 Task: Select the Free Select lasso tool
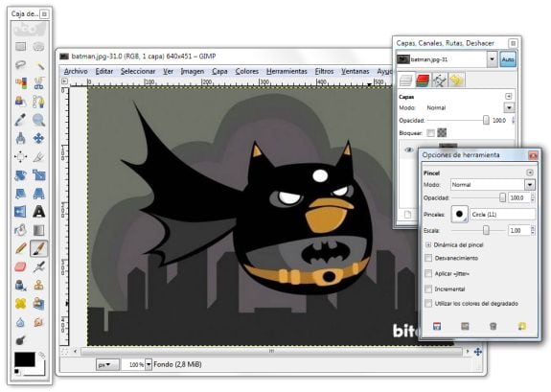(x=21, y=65)
